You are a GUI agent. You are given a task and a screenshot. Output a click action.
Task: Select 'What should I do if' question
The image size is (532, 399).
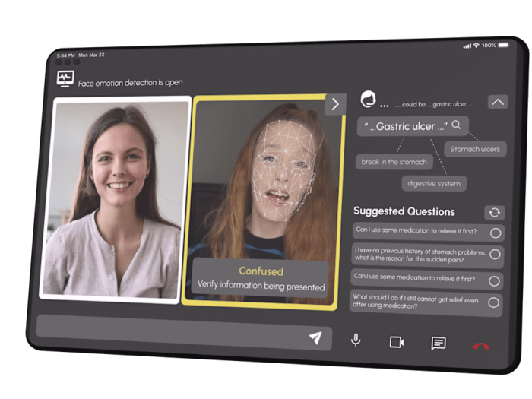pos(426,302)
